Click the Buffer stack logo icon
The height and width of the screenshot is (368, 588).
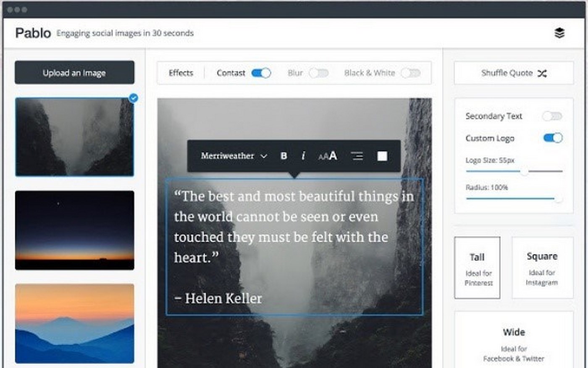[559, 33]
